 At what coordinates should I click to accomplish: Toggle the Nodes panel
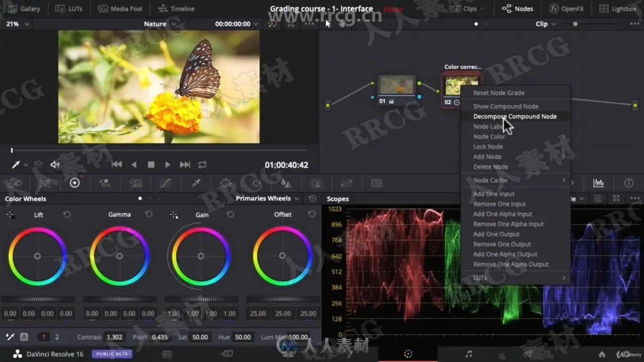[x=518, y=9]
